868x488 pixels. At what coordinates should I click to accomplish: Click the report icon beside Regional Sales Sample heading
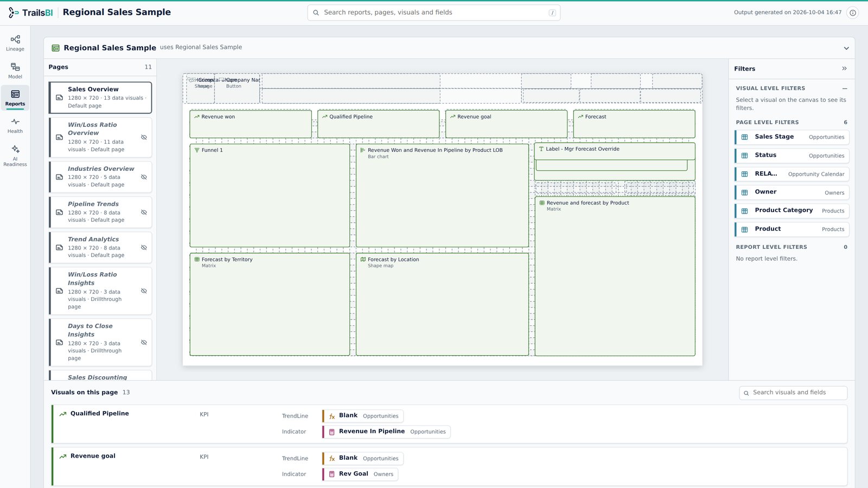(x=55, y=48)
